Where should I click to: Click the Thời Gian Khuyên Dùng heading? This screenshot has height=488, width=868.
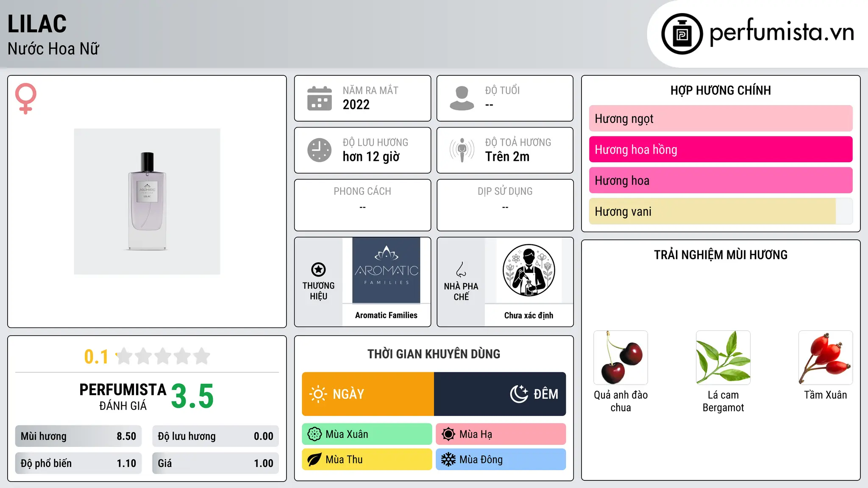[x=434, y=354]
